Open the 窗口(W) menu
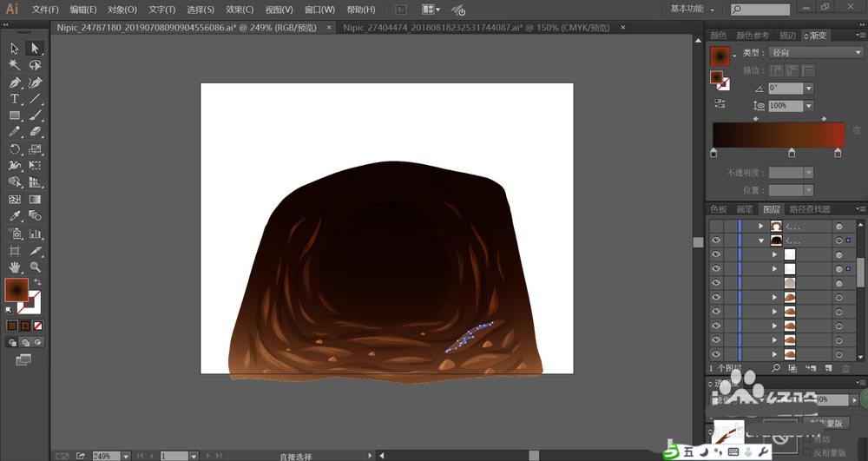868x461 pixels. point(319,10)
